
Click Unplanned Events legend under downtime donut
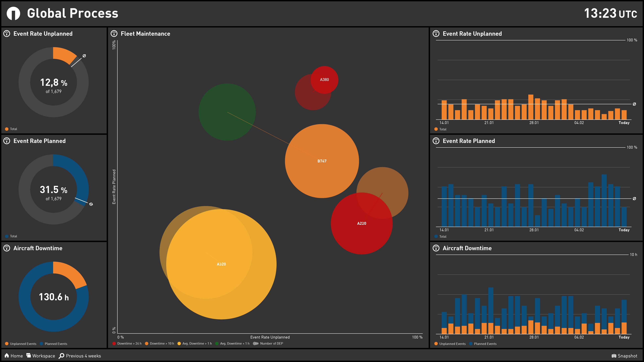tap(20, 344)
